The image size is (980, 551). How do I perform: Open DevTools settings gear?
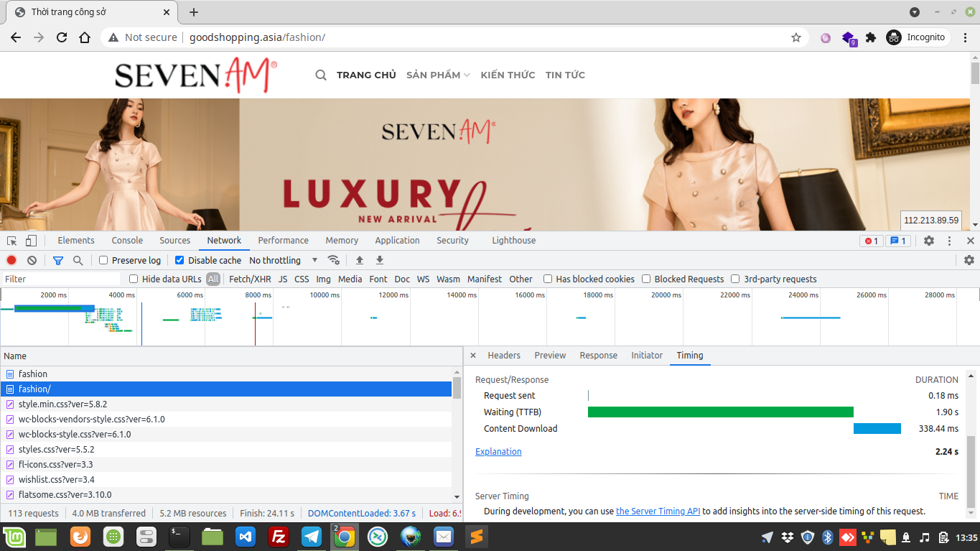[x=929, y=241]
